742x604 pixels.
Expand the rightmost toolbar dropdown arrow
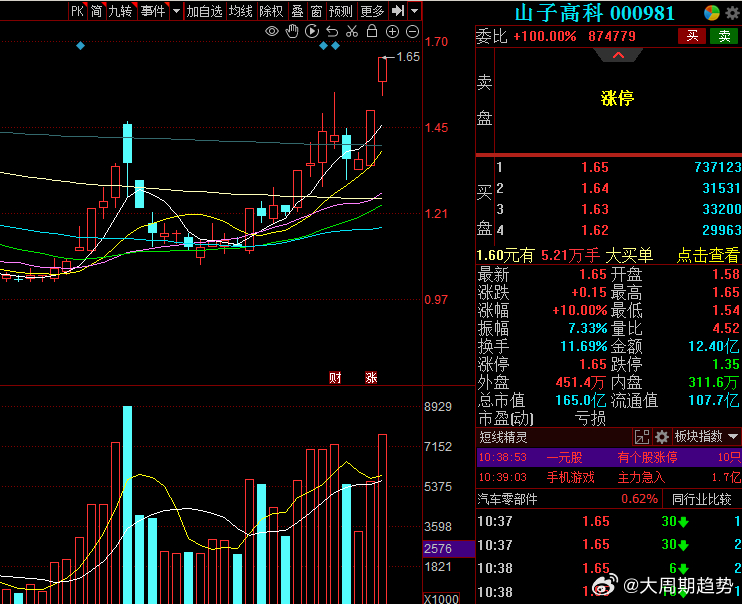coord(415,10)
